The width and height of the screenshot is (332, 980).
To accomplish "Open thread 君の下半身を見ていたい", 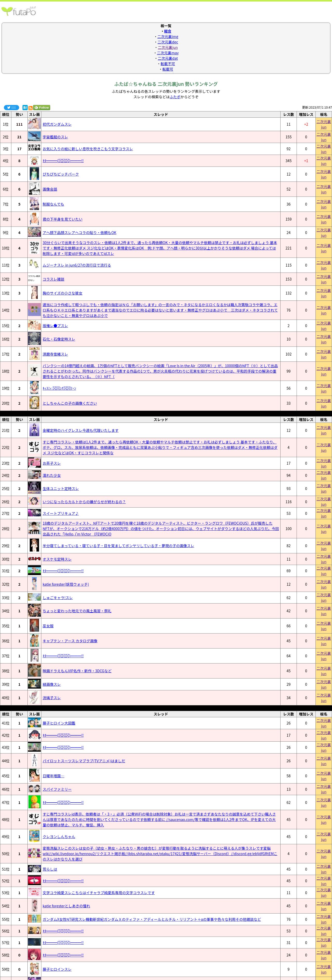I will [x=62, y=219].
